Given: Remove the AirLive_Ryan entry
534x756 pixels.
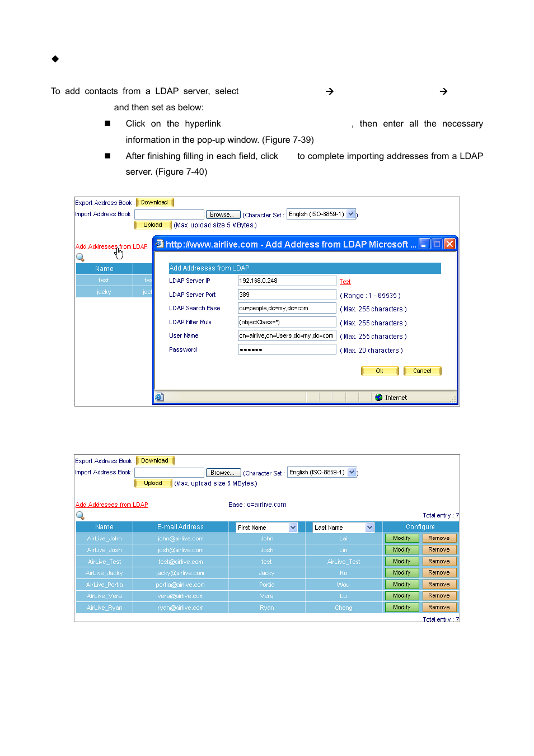Looking at the screenshot, I should [439, 607].
